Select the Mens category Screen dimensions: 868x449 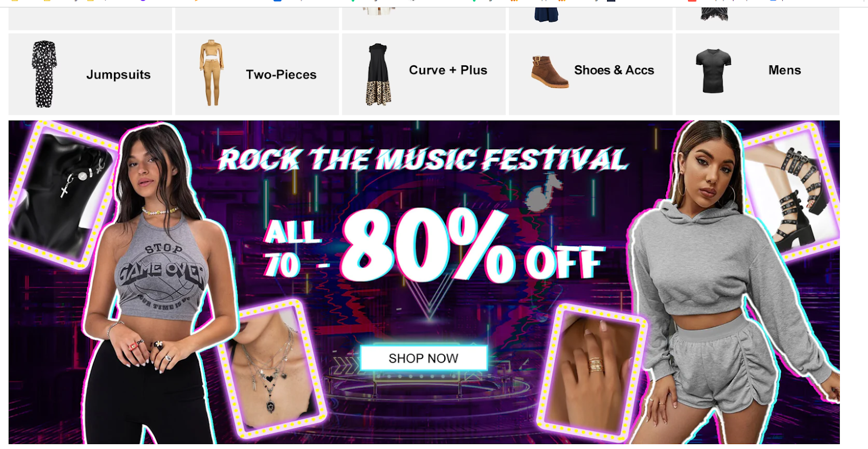click(x=784, y=71)
